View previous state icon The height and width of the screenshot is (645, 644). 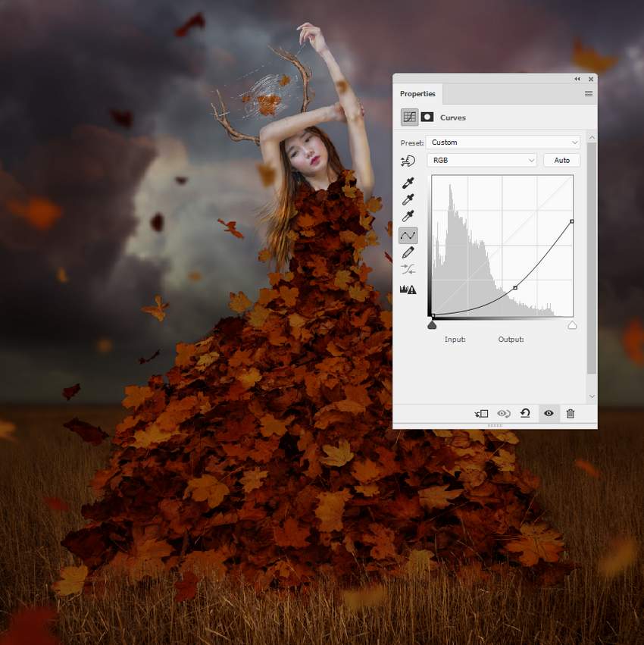(x=504, y=414)
